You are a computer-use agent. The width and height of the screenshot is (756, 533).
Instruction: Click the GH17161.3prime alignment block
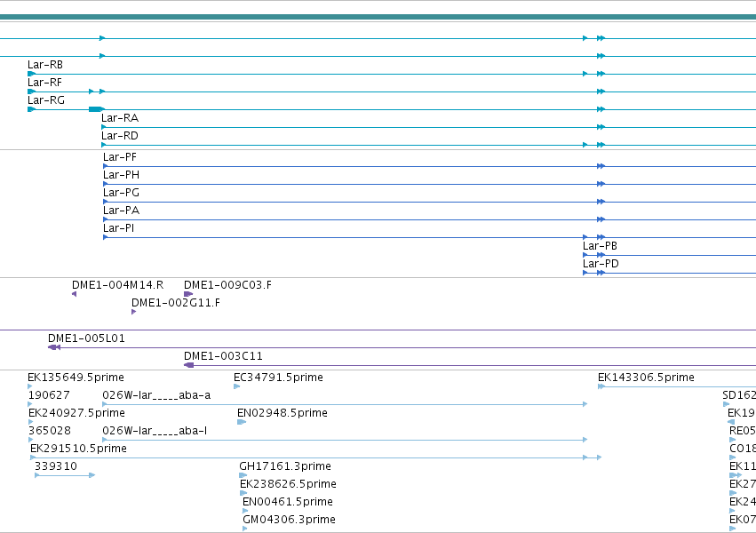point(243,475)
